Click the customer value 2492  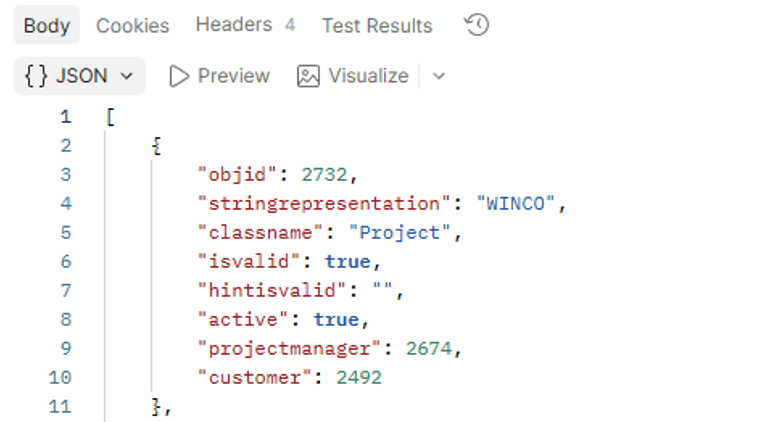pos(359,377)
